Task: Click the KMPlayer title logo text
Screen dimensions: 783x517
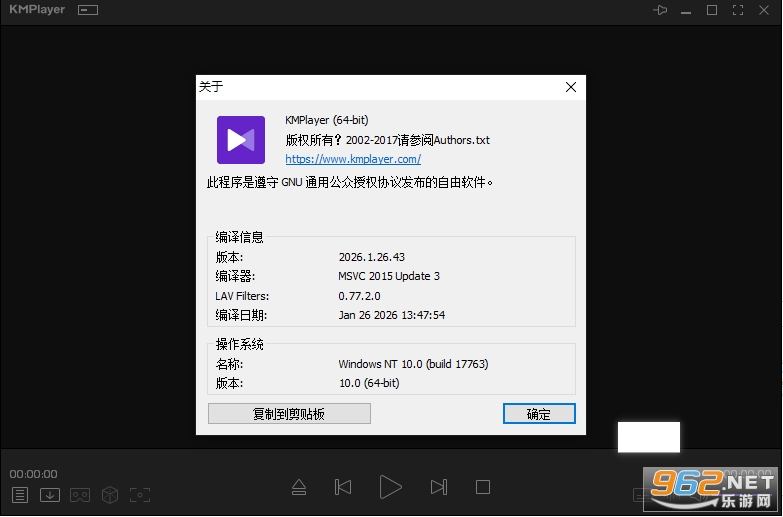Action: (37, 9)
